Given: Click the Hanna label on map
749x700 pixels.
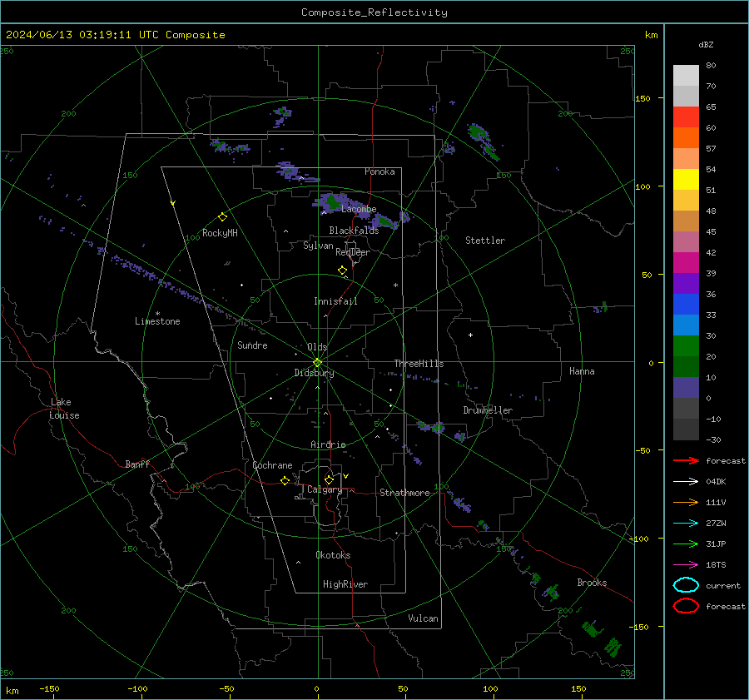Looking at the screenshot, I should [x=582, y=371].
